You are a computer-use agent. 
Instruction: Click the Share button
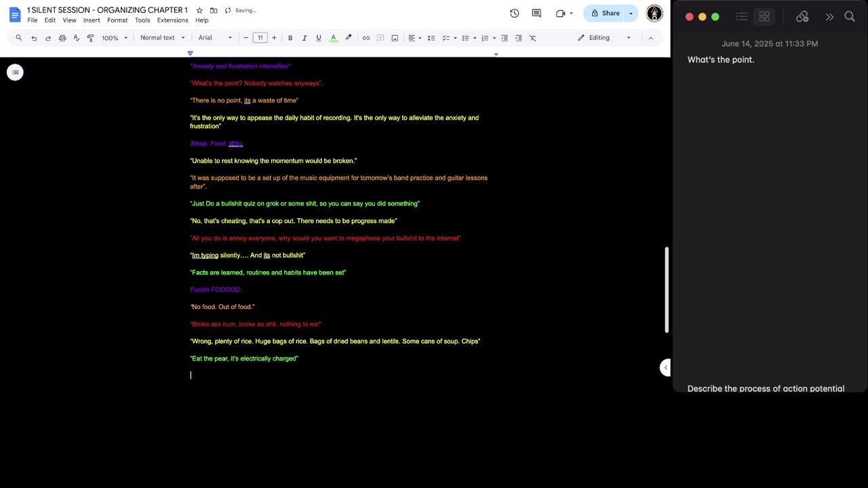pyautogui.click(x=605, y=14)
